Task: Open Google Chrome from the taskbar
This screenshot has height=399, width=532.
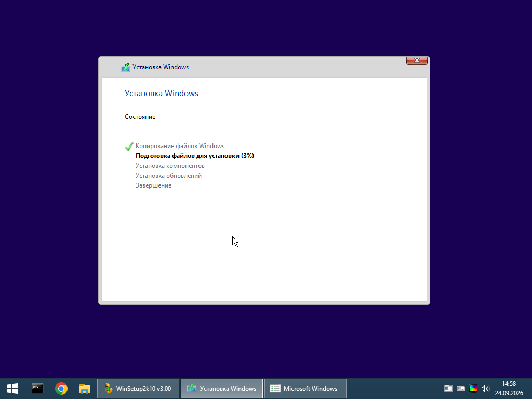Action: (x=61, y=389)
